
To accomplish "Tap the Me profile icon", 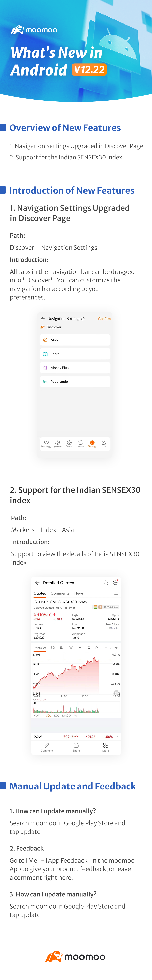I will (x=104, y=442).
